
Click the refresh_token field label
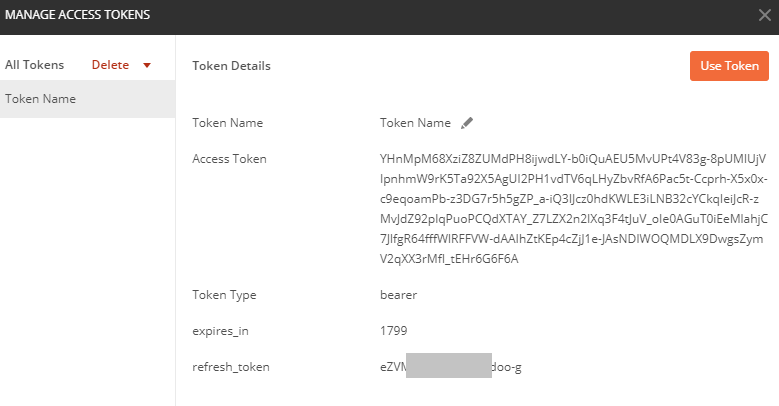coord(231,367)
